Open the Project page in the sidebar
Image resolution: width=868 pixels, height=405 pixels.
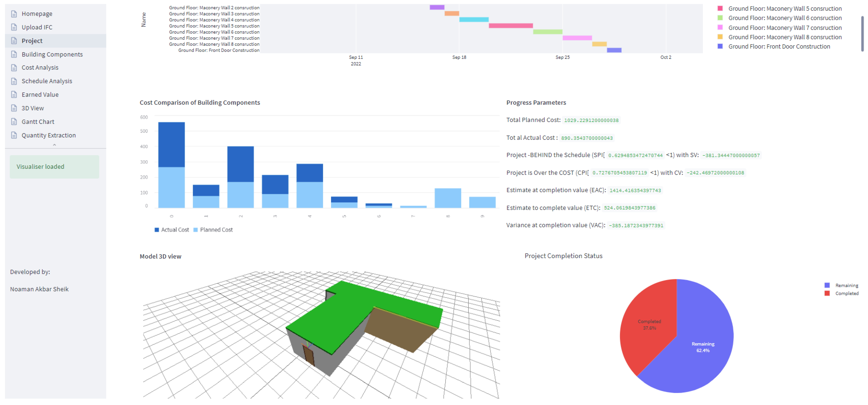tap(32, 41)
